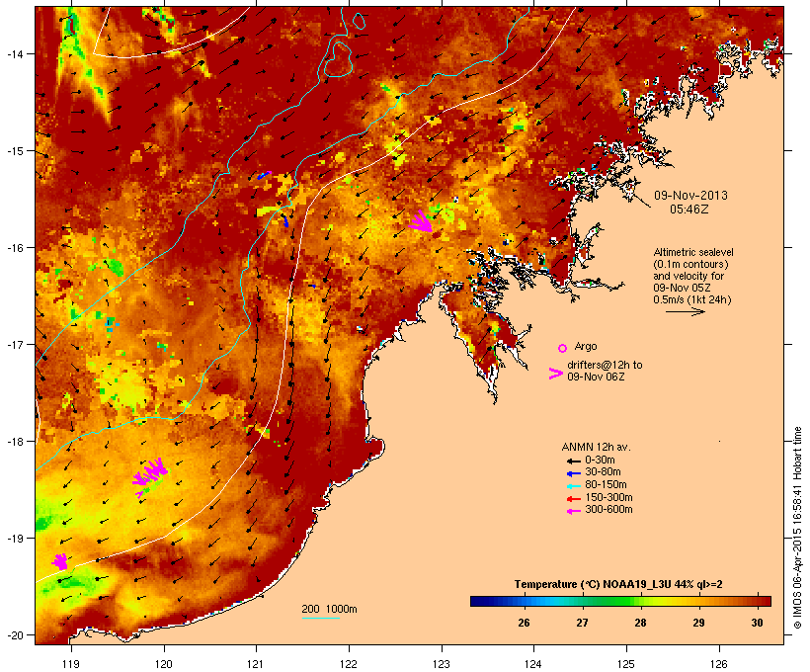Click the date label 09-Nov-2013
Screen dimensions: 810x672
pos(690,196)
